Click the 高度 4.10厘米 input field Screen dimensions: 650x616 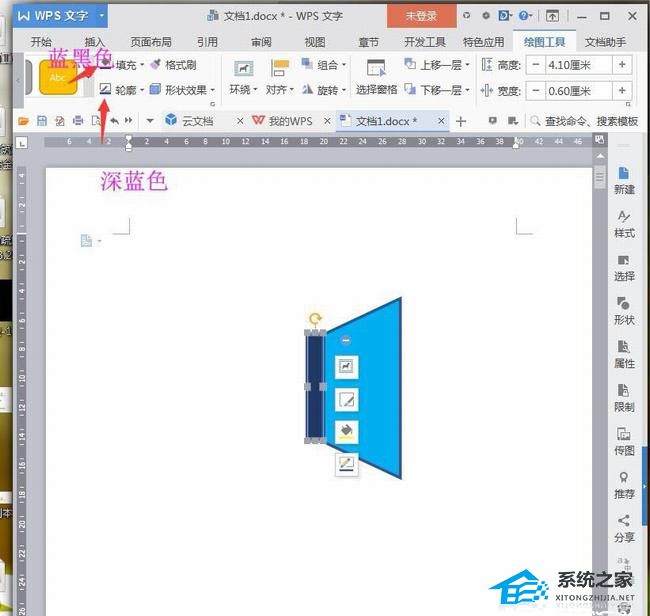coord(579,65)
